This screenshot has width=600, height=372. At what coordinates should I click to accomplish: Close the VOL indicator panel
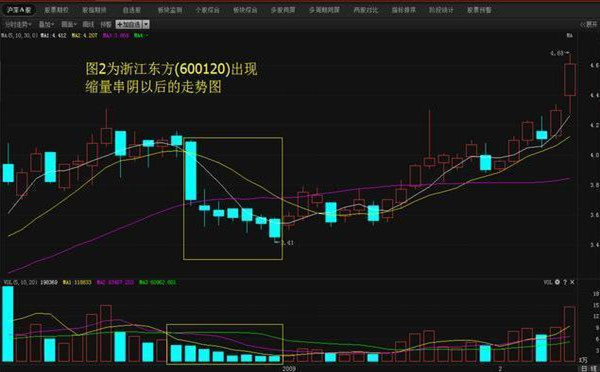coord(572,282)
